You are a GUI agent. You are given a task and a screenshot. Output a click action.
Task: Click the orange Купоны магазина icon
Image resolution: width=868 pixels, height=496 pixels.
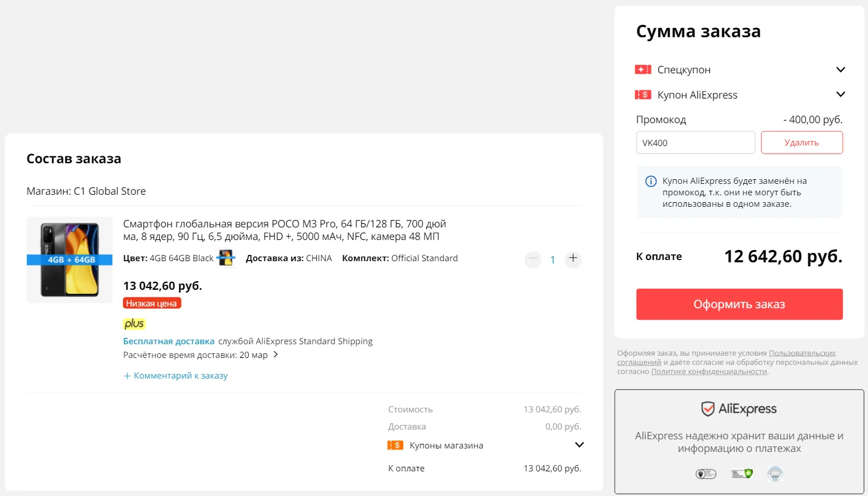click(x=395, y=446)
